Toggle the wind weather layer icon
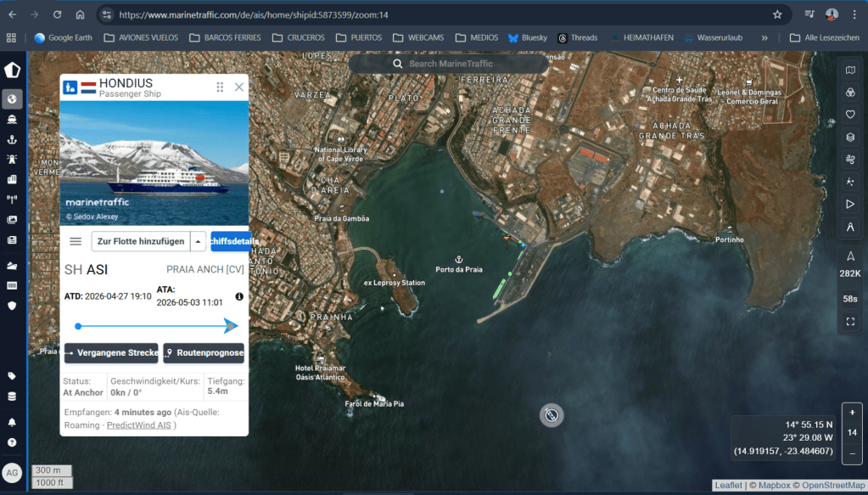 click(x=850, y=160)
